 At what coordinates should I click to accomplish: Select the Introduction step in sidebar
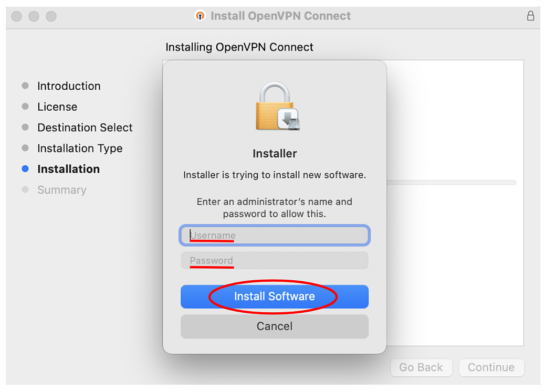coord(69,86)
